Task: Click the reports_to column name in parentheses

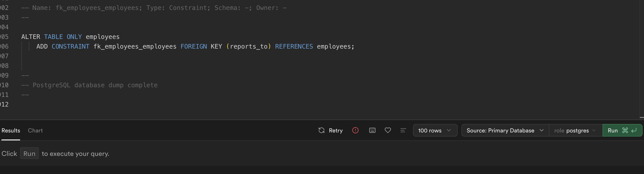Action: [x=248, y=46]
